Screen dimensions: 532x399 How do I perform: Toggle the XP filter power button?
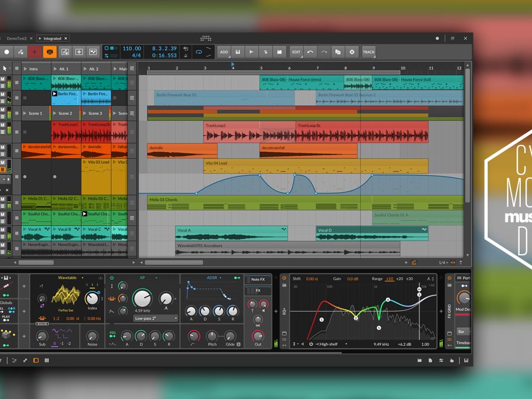tap(112, 278)
